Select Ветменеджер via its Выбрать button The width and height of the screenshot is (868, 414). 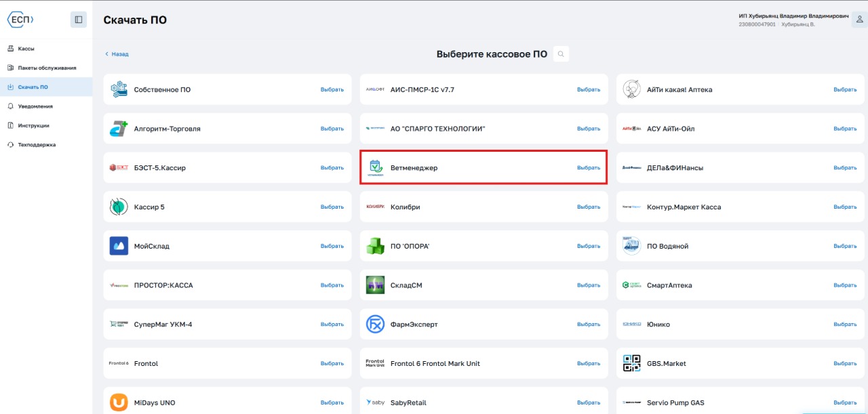[x=588, y=168]
